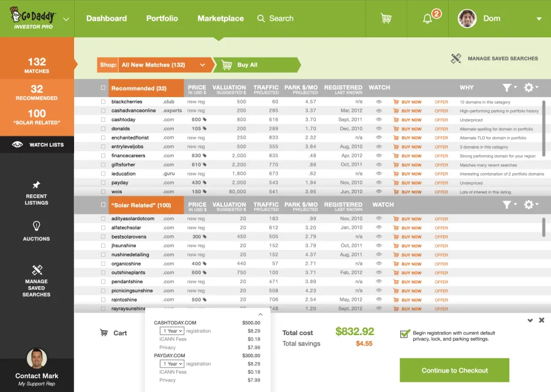Toggle watch eye for payday row

pos(378,182)
